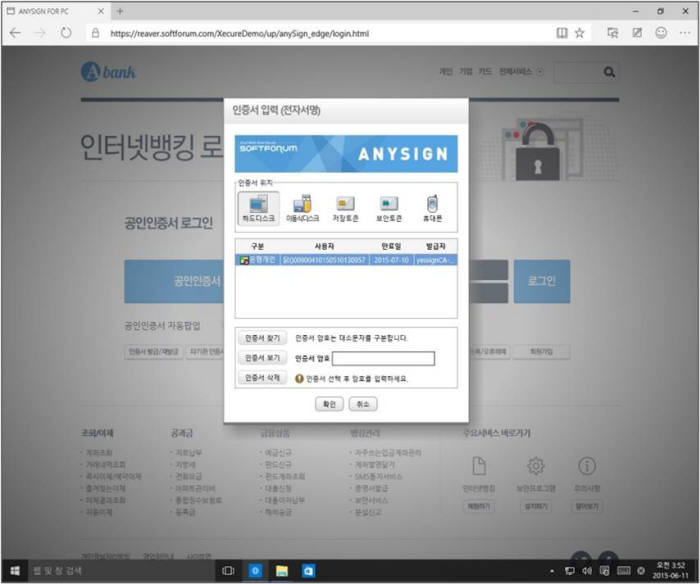Click the 구분 column header

coord(258,246)
